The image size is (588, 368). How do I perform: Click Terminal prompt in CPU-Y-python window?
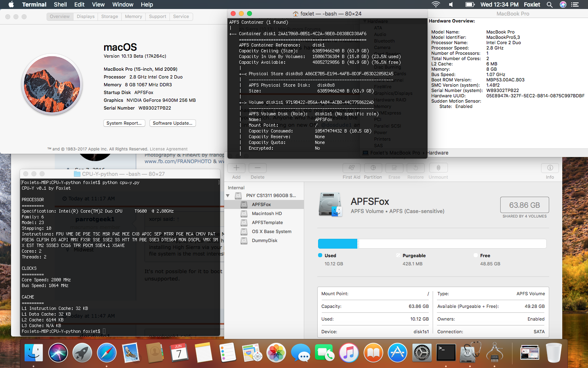coord(63,331)
